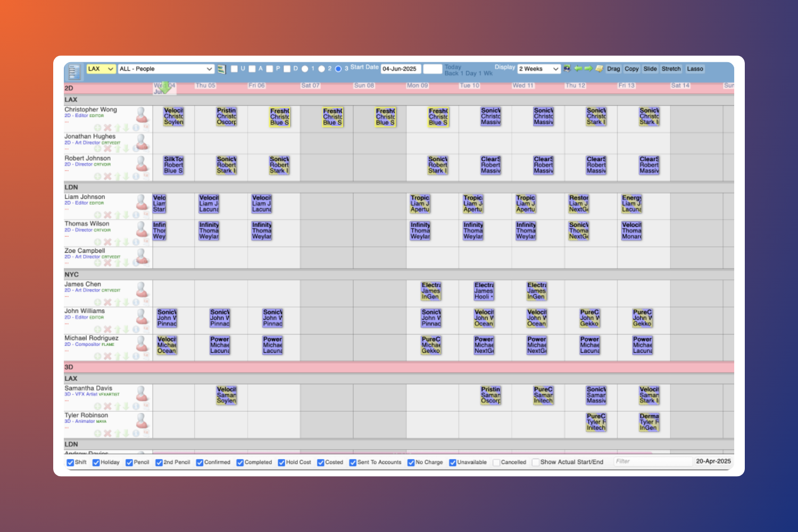Uncheck the Holiday filter checkbox
798x532 pixels.
(x=96, y=462)
